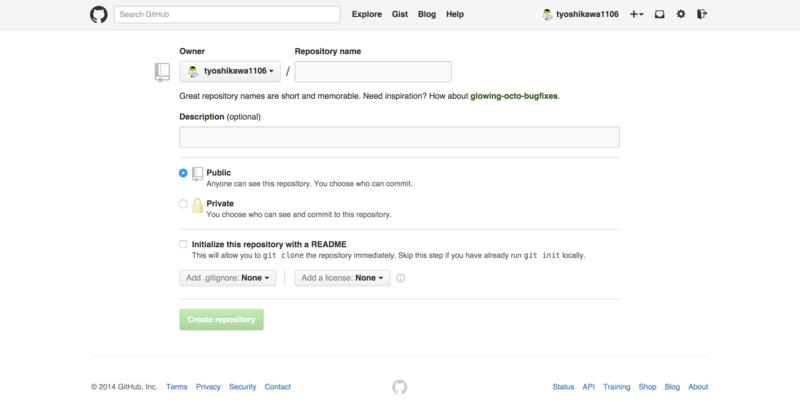Open the Gist menu item
The height and width of the screenshot is (402, 800).
click(x=399, y=14)
